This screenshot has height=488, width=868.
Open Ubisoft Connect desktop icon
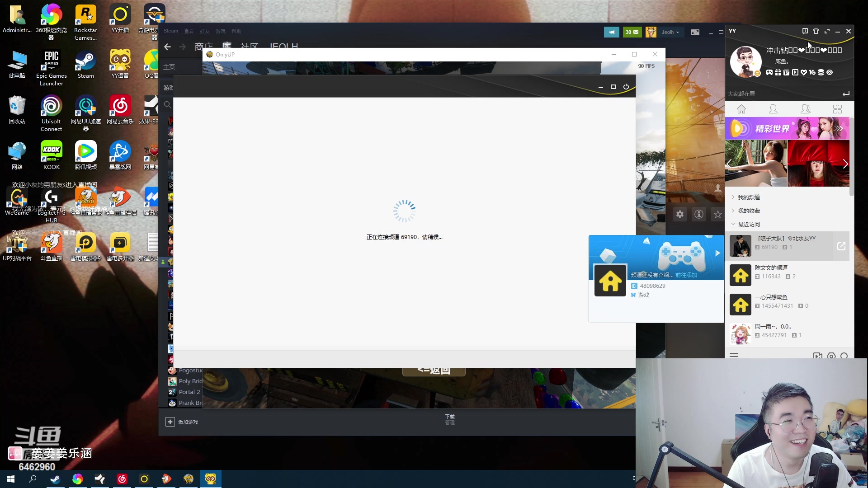[51, 113]
